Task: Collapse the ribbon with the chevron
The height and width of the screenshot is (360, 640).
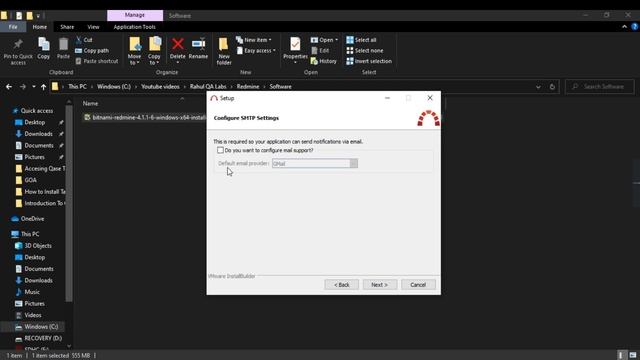Action: (x=624, y=27)
